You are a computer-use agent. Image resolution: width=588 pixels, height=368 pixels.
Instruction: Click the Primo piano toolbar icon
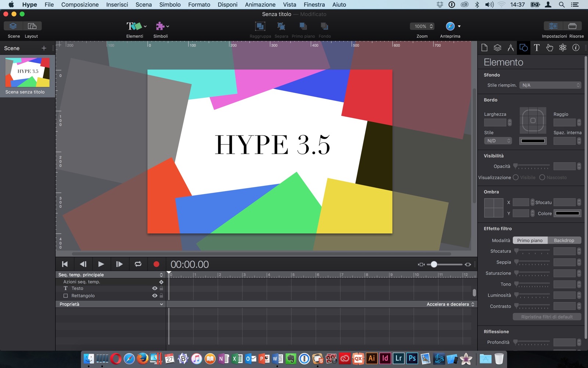point(303,26)
